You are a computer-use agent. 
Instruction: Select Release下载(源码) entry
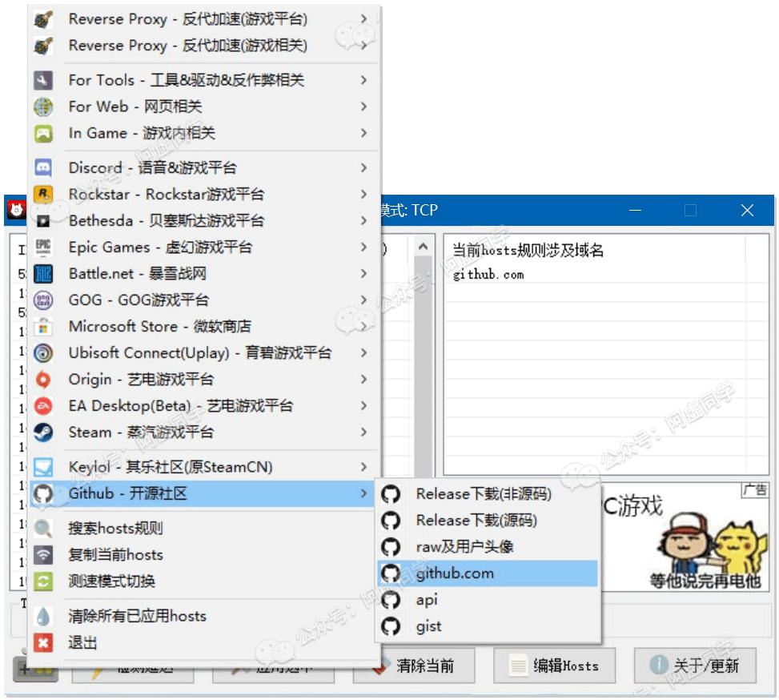[488, 521]
